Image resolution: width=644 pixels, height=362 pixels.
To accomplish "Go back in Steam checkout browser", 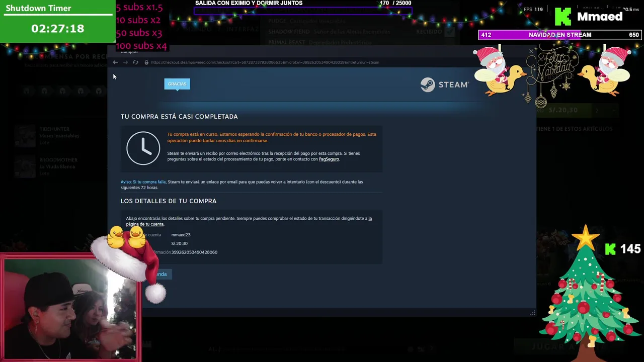I will (115, 62).
